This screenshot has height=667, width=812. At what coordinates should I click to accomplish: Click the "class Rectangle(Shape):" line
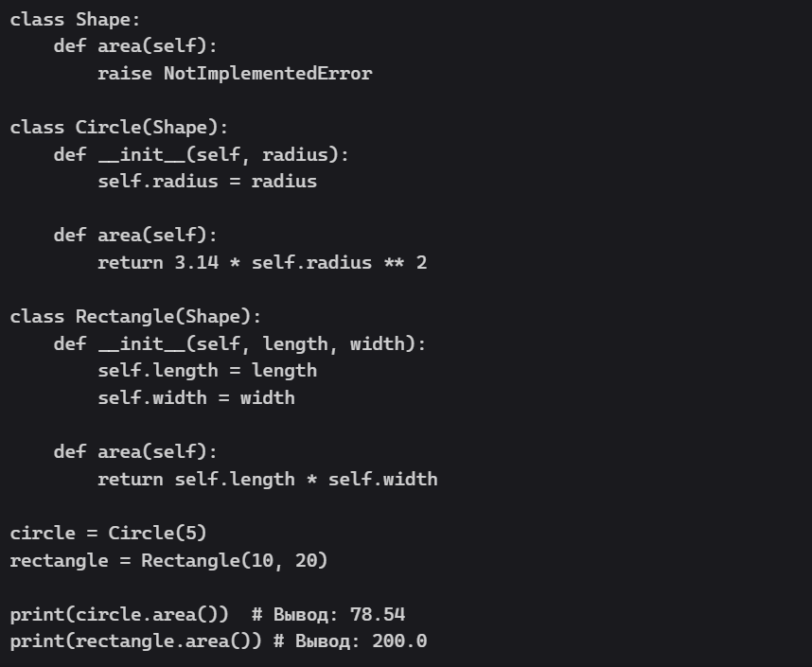135,316
